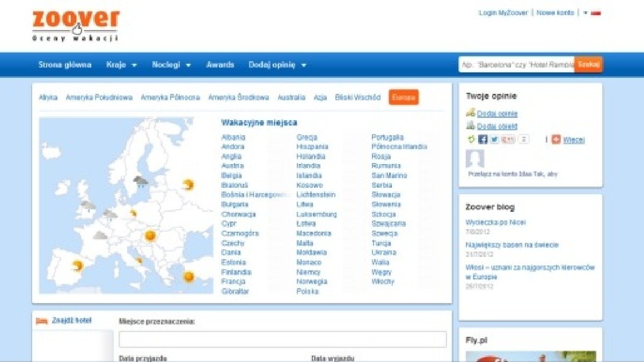Select the sun weather icon over Turkey

(x=188, y=277)
